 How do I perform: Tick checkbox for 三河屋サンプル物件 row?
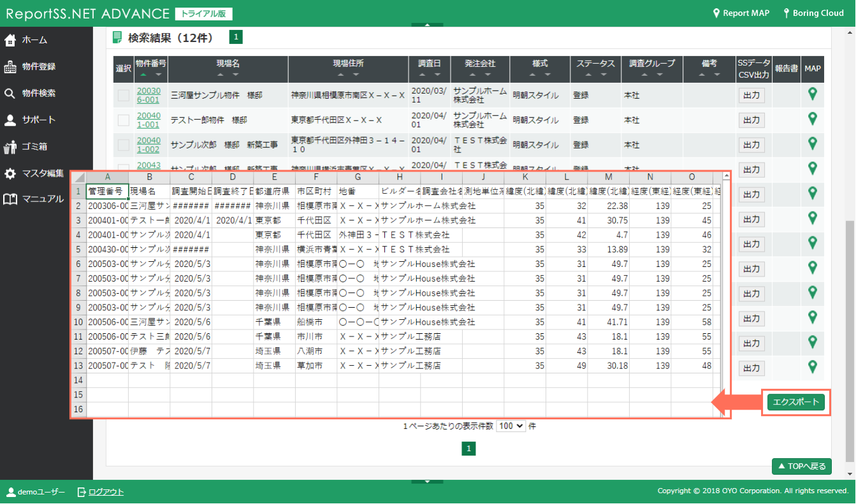pyautogui.click(x=124, y=96)
